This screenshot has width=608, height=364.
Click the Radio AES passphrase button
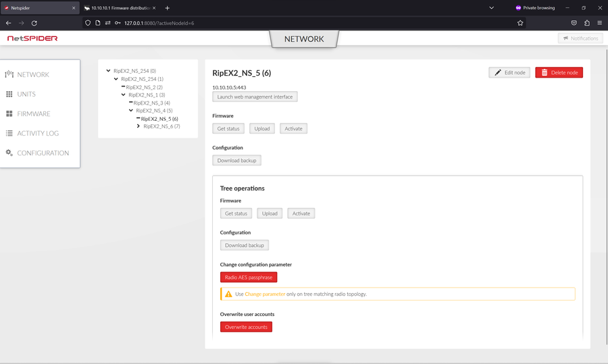(249, 277)
